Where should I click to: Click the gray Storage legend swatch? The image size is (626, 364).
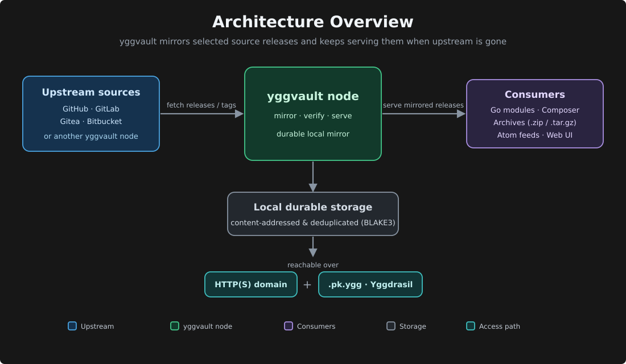pyautogui.click(x=391, y=326)
